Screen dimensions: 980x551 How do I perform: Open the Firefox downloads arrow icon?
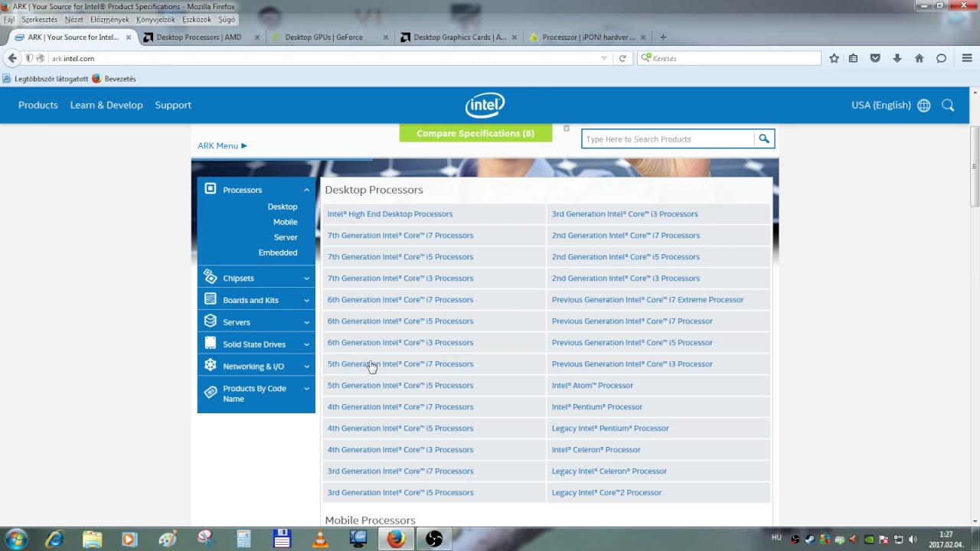(897, 58)
